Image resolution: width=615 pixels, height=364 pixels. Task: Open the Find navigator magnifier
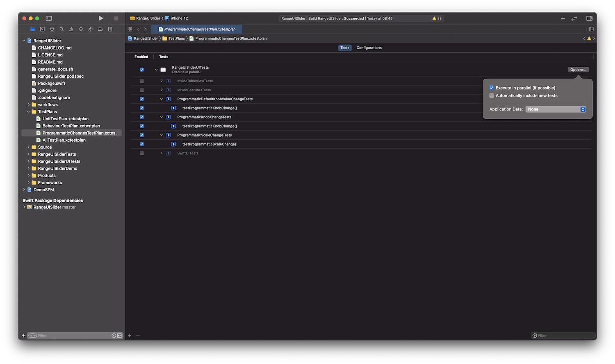pyautogui.click(x=61, y=29)
